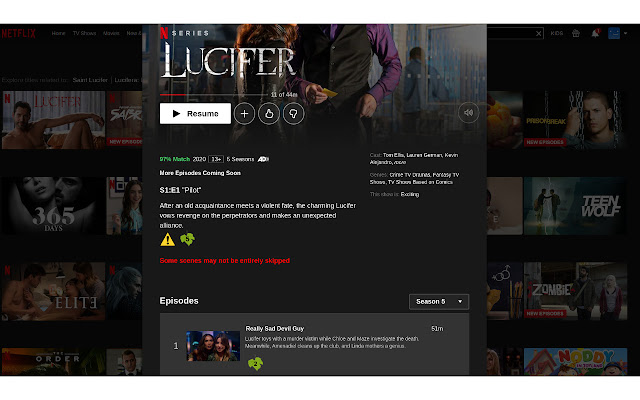Click the thumbs down rating icon
640x400 pixels.
coord(293,113)
